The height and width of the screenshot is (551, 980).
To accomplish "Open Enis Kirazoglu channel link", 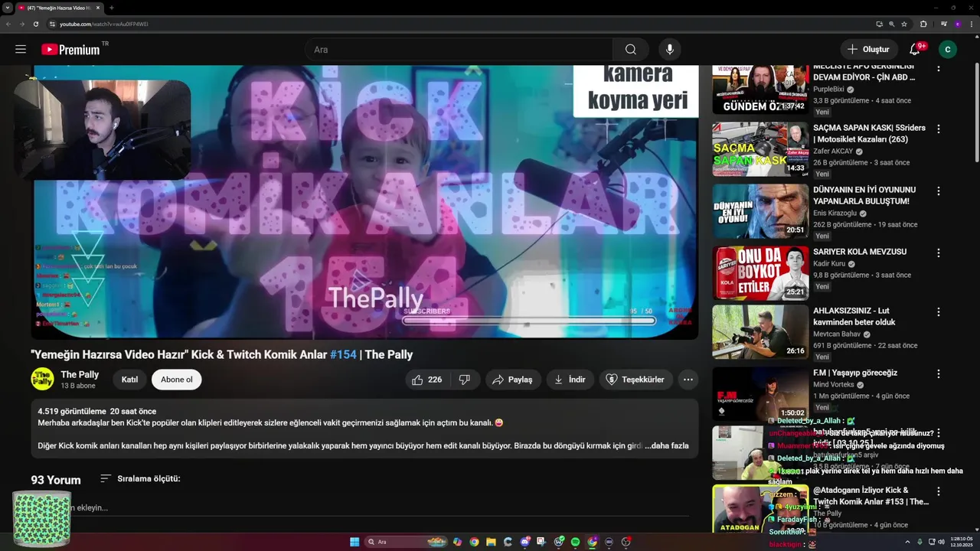I will [835, 213].
